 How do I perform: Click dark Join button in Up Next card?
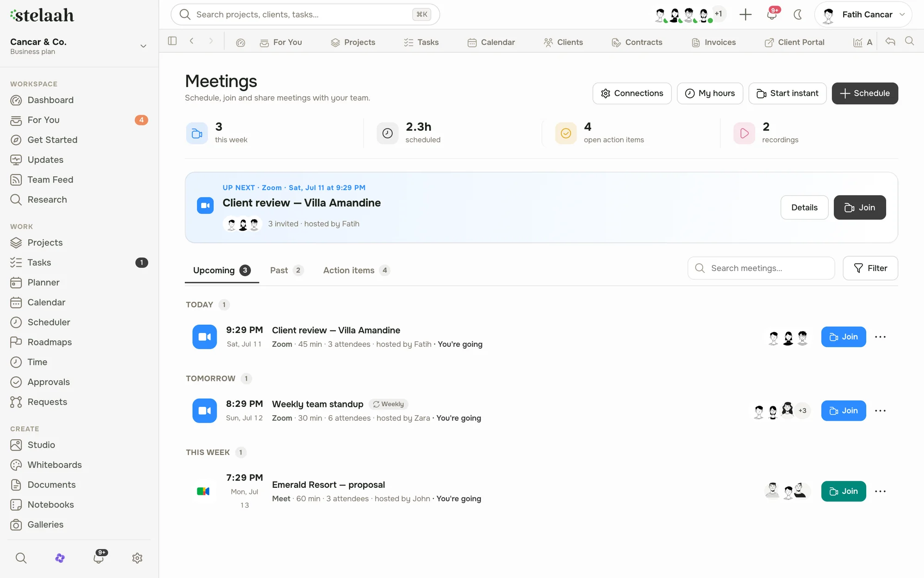860,207
